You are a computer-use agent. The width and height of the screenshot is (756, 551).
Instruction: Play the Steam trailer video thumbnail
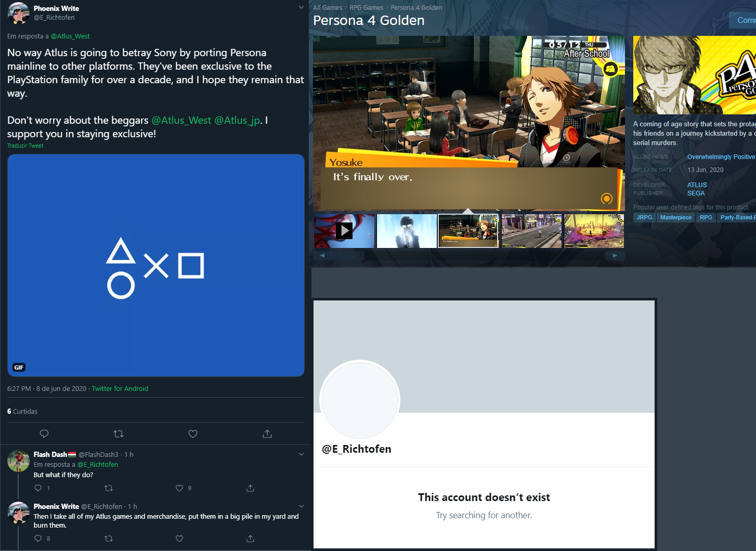[x=344, y=231]
